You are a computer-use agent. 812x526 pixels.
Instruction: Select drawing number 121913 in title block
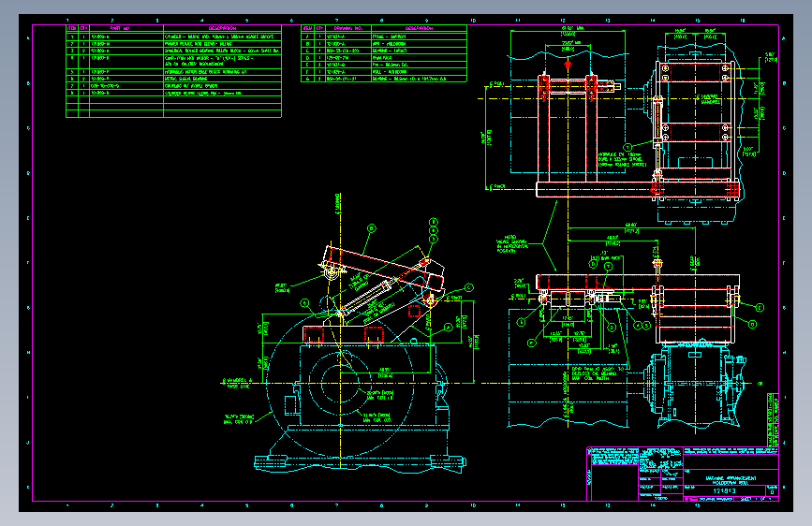[x=724, y=490]
